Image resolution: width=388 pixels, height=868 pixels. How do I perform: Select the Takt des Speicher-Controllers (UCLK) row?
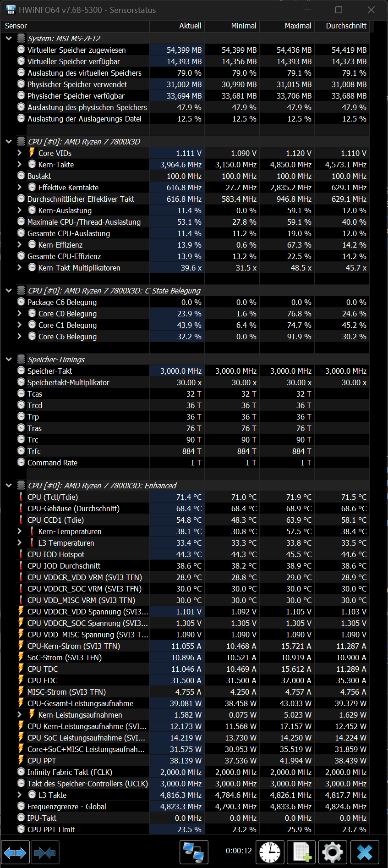[185, 784]
